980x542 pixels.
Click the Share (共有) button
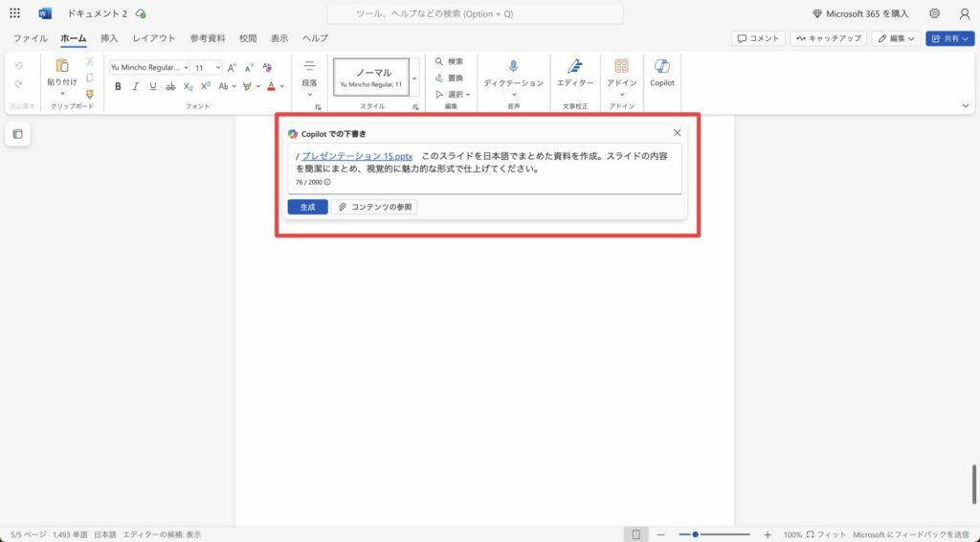pyautogui.click(x=950, y=38)
